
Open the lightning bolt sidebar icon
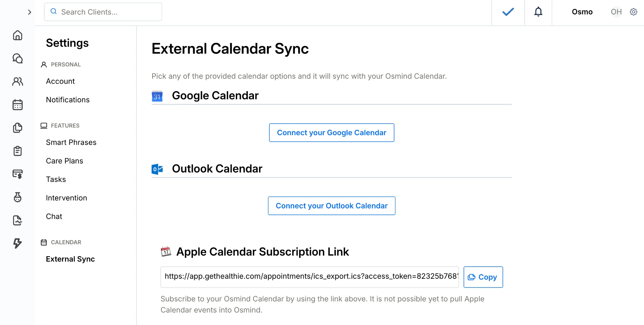pos(17,243)
